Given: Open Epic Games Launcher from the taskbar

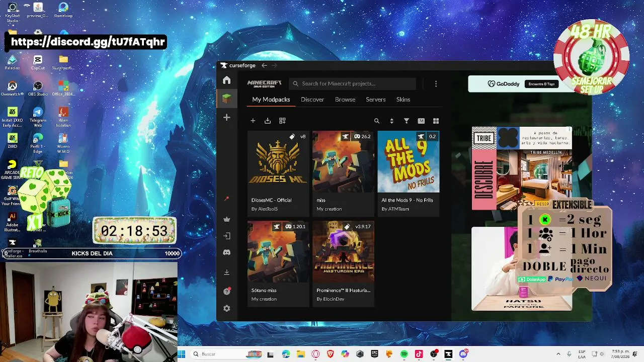Looking at the screenshot, I should click(x=374, y=354).
